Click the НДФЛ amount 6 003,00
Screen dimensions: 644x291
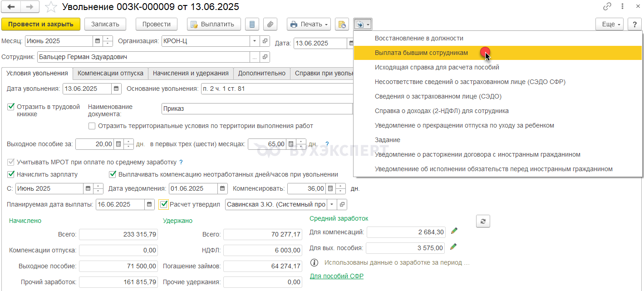(x=262, y=250)
